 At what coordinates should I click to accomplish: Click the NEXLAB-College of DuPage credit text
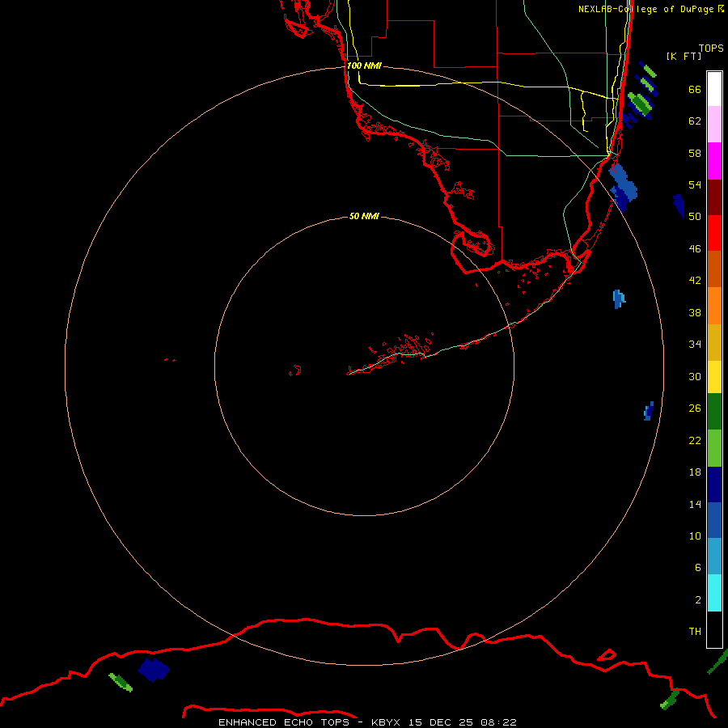pos(650,9)
